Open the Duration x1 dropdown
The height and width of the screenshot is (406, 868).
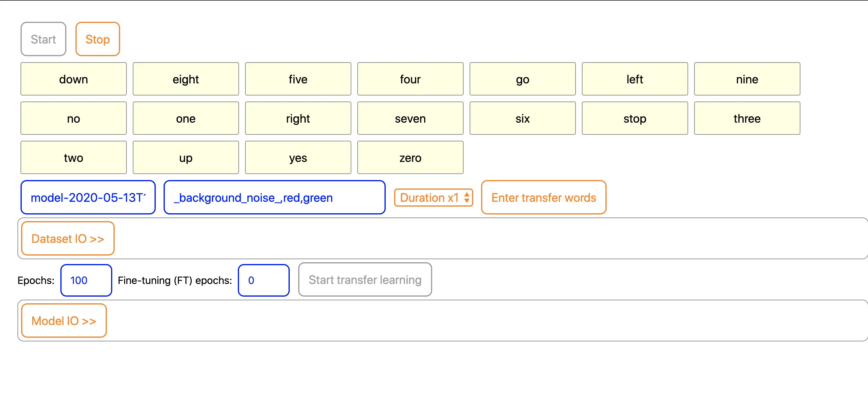click(x=433, y=198)
